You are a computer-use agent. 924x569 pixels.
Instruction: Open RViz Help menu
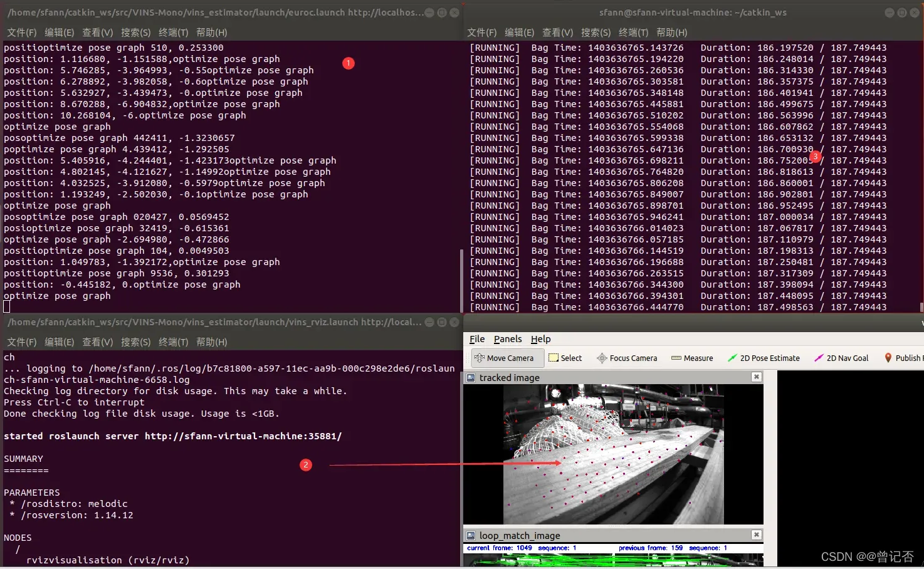(540, 339)
